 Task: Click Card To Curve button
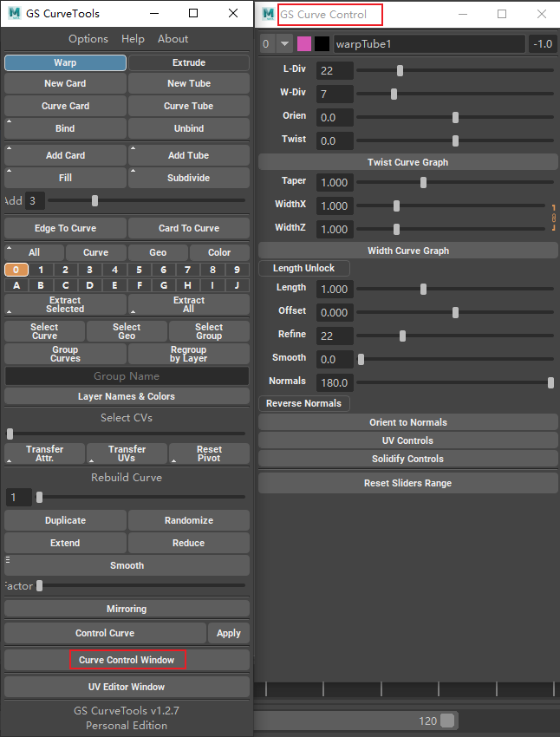(189, 228)
